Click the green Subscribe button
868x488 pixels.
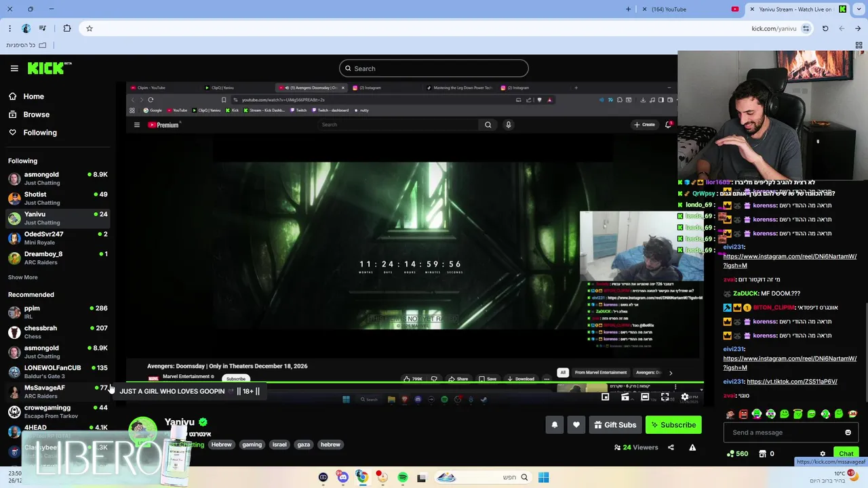[673, 425]
